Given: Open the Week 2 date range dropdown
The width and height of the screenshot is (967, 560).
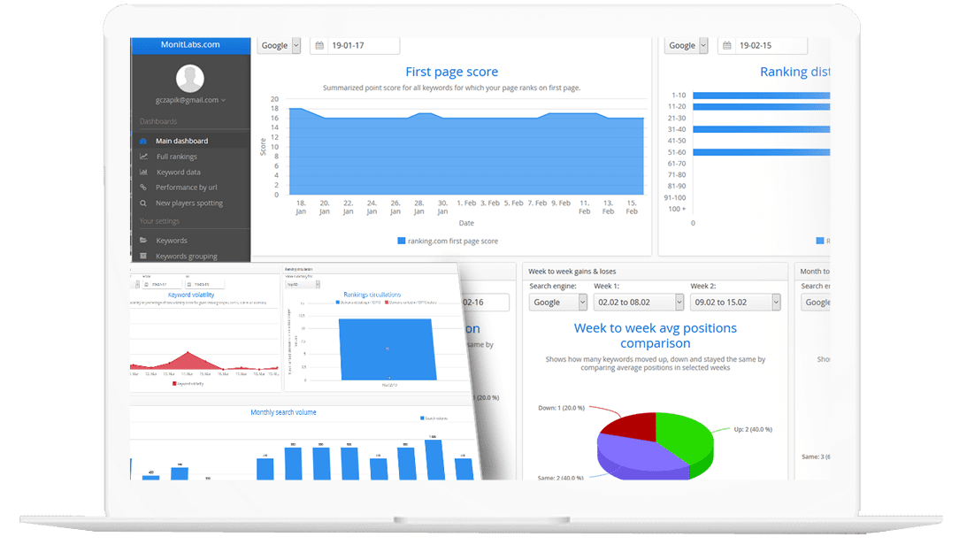Looking at the screenshot, I should [735, 302].
